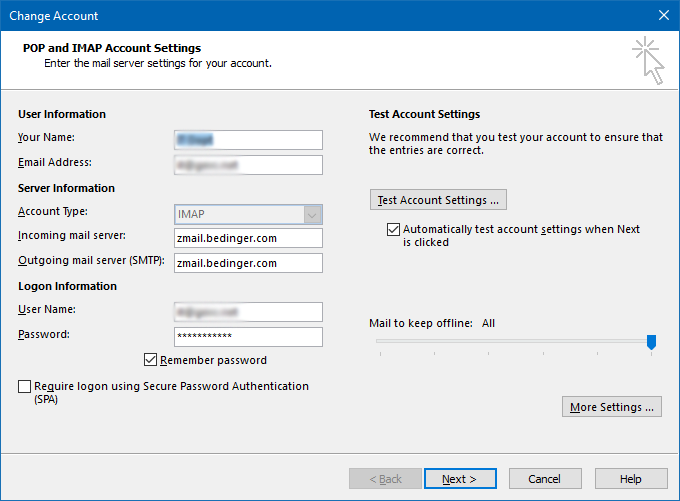This screenshot has width=680, height=501.
Task: Click the cursor wizard icon in header
Action: pyautogui.click(x=648, y=60)
